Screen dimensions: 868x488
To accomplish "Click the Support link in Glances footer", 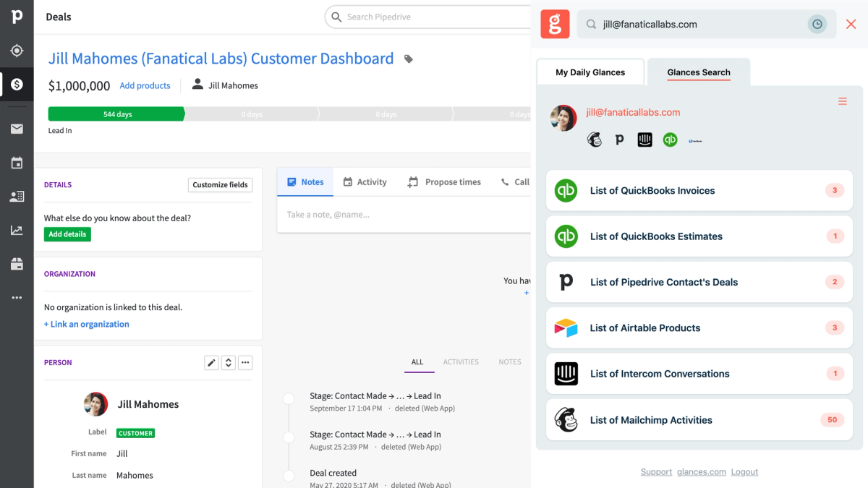I will 656,472.
